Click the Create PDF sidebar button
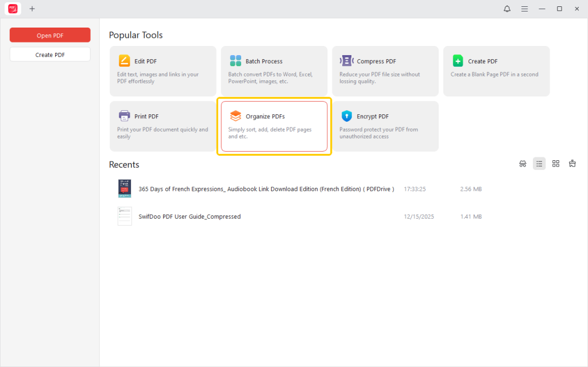The image size is (588, 367). tap(50, 55)
